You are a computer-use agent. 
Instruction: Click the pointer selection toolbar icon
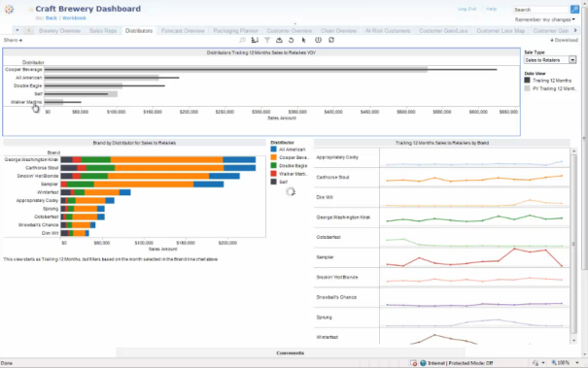[x=304, y=40]
